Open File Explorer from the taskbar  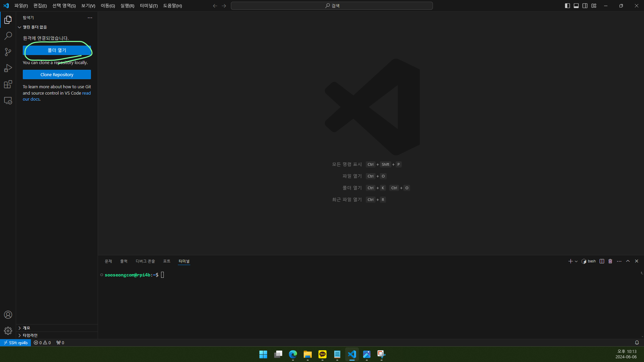pyautogui.click(x=308, y=354)
